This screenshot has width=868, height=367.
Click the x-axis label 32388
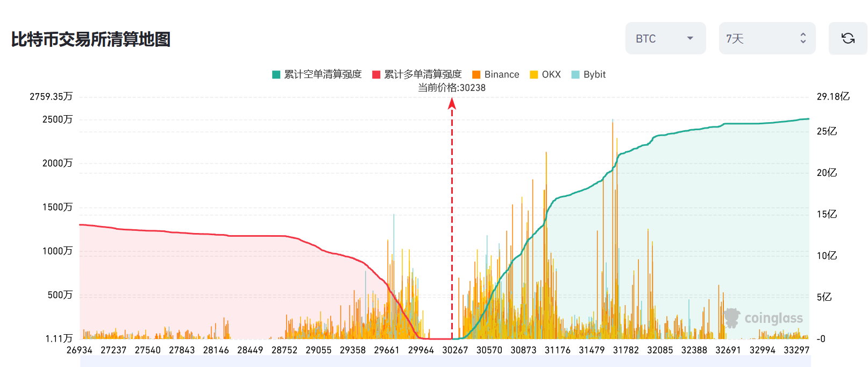point(694,350)
